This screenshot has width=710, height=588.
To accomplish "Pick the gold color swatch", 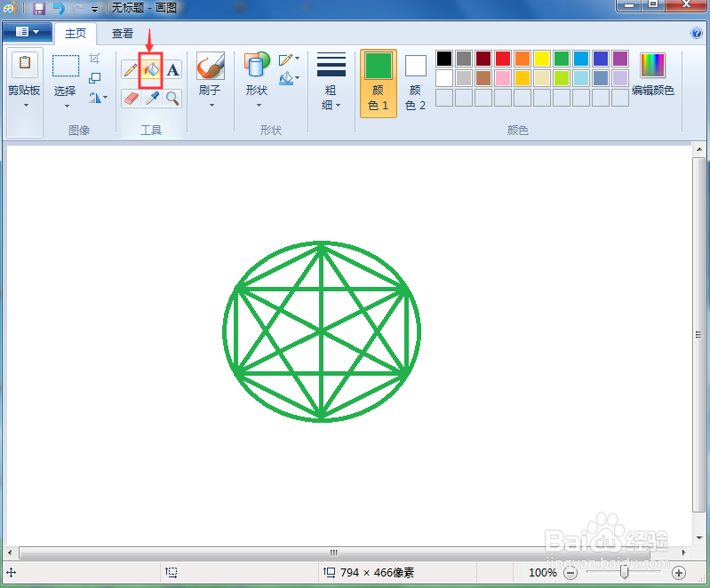I will [x=523, y=78].
